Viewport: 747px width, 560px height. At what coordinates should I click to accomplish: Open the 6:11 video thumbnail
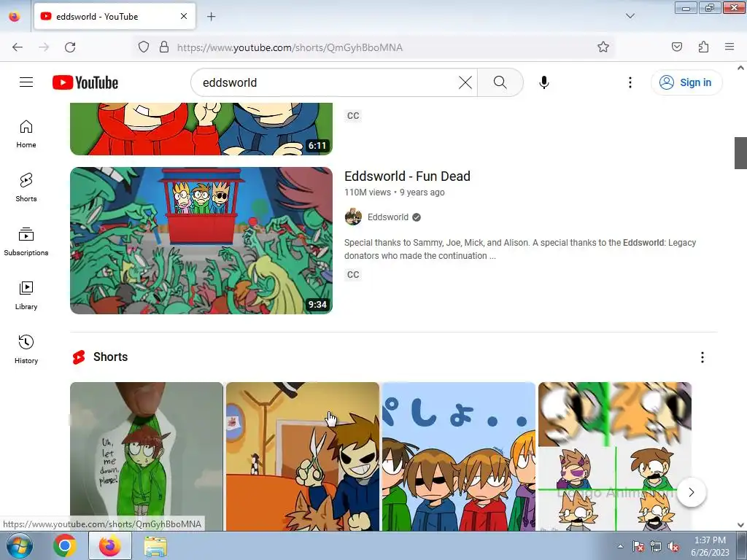click(201, 128)
